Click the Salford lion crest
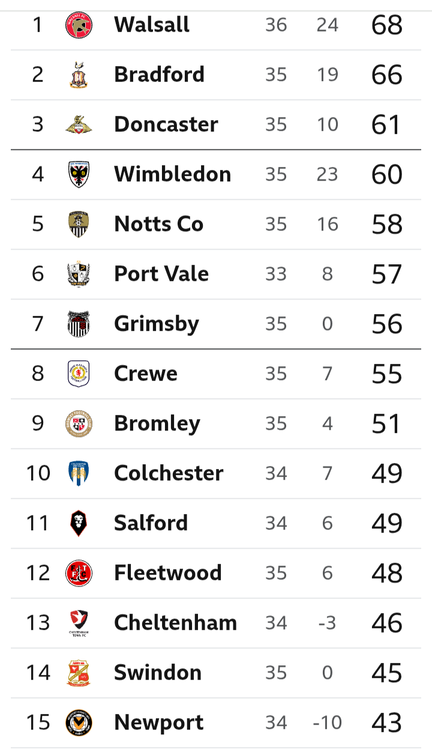 79,523
